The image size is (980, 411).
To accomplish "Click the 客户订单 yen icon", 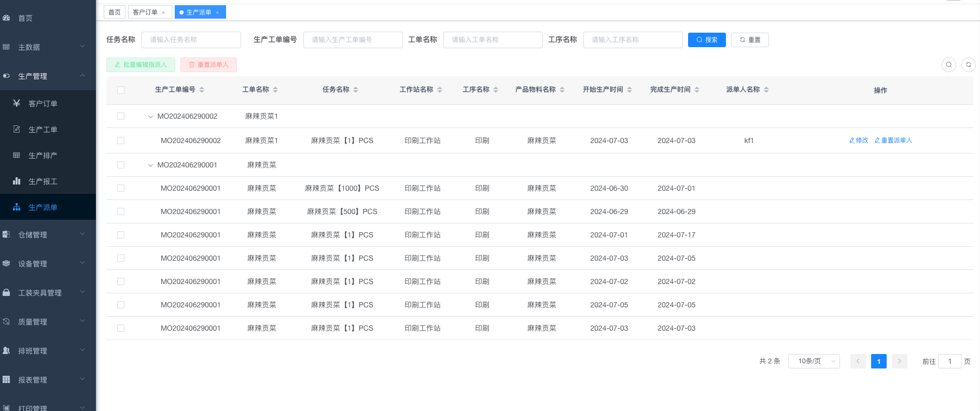I will pos(17,103).
